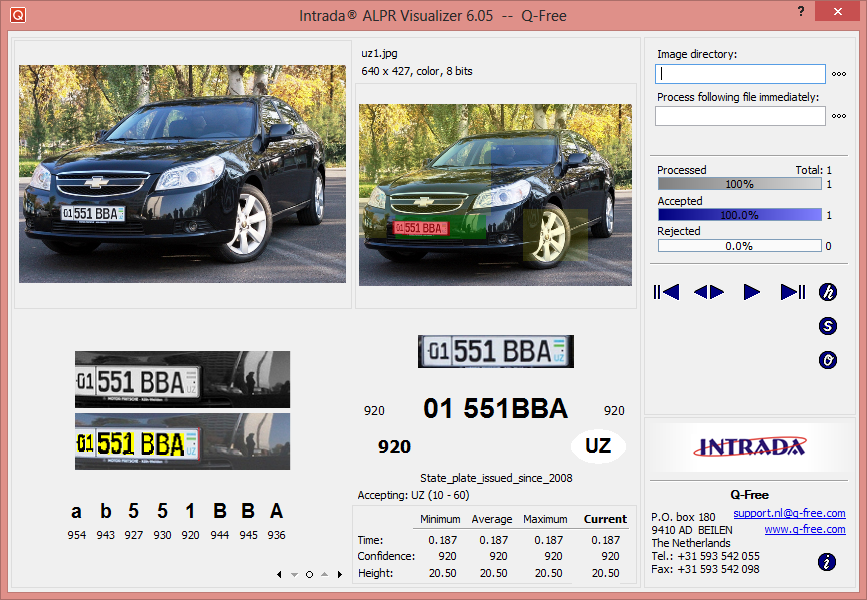Click the left arrow under character results
Viewport: 867px width, 600px height.
click(279, 575)
